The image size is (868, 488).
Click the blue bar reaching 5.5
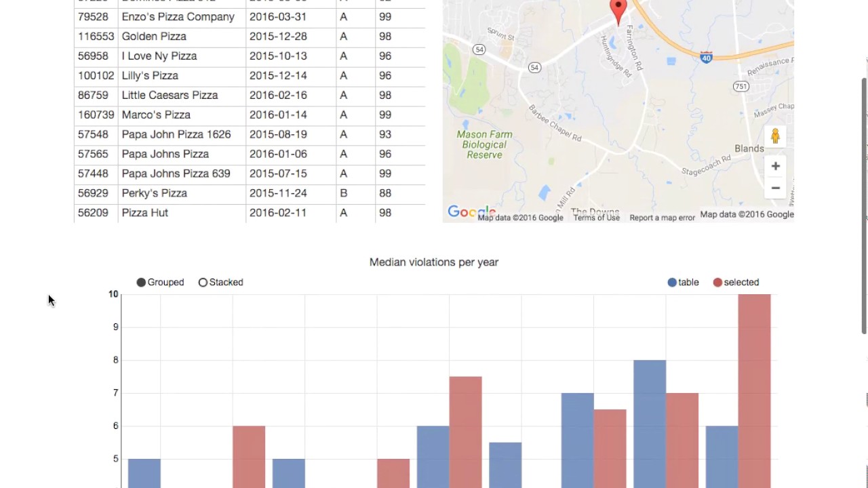pyautogui.click(x=505, y=465)
